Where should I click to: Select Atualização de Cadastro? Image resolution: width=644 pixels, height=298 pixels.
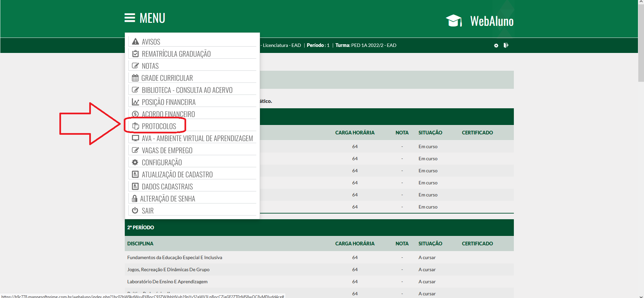coord(177,175)
